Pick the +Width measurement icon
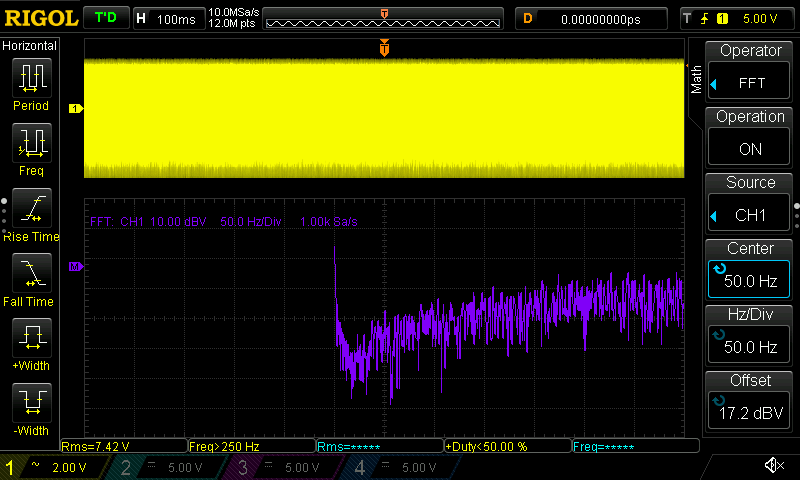Screen dimensions: 800x480 pyautogui.click(x=30, y=338)
